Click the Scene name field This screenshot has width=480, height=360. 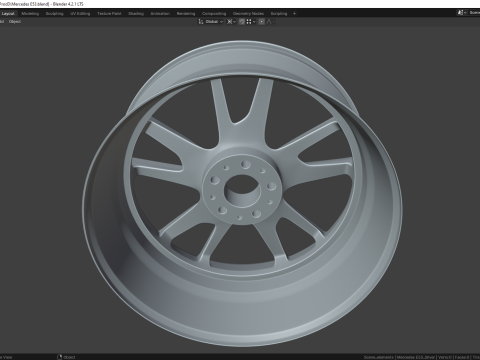coord(474,13)
